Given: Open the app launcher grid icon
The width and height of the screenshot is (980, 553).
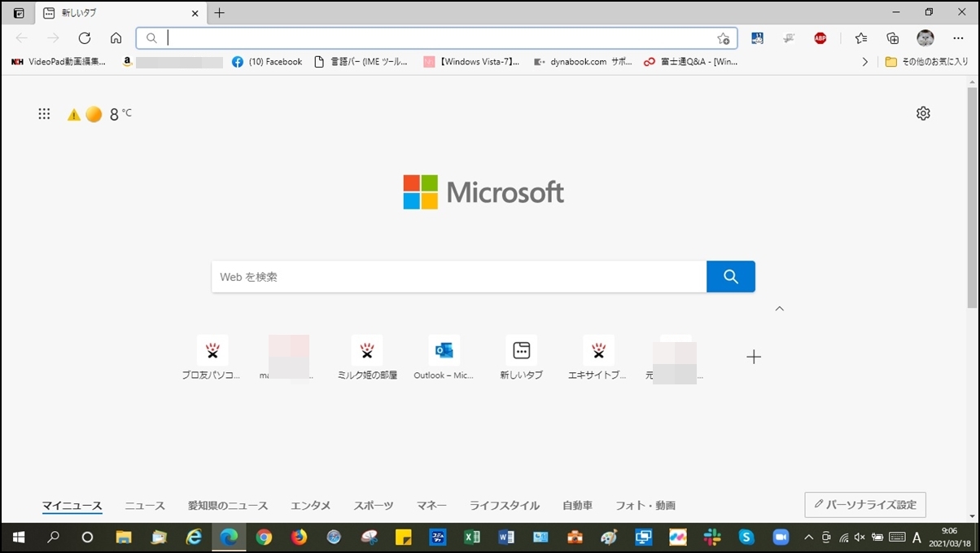Looking at the screenshot, I should [44, 114].
